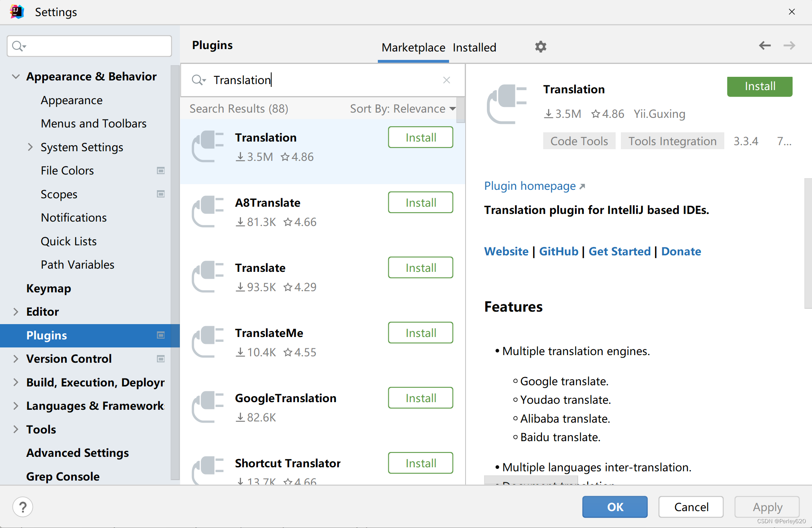Click the GoogleTranslation plugin icon
Screen dimensions: 812x528
click(x=208, y=407)
